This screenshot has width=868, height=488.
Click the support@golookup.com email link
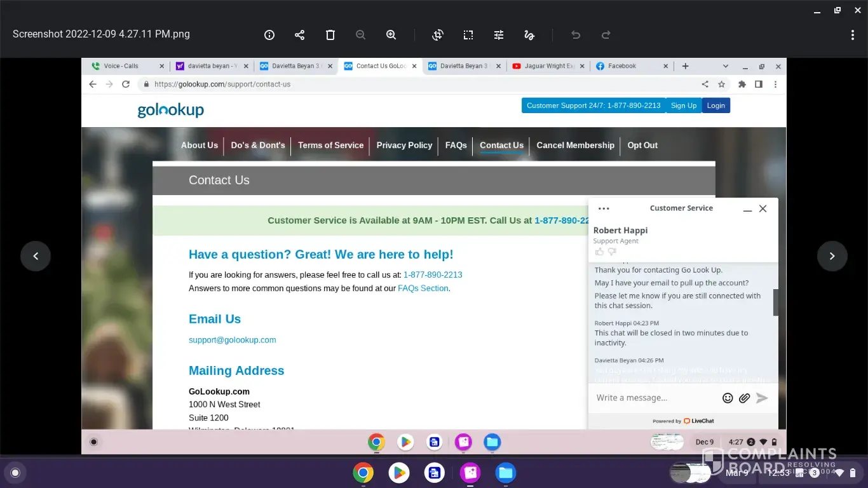point(233,340)
